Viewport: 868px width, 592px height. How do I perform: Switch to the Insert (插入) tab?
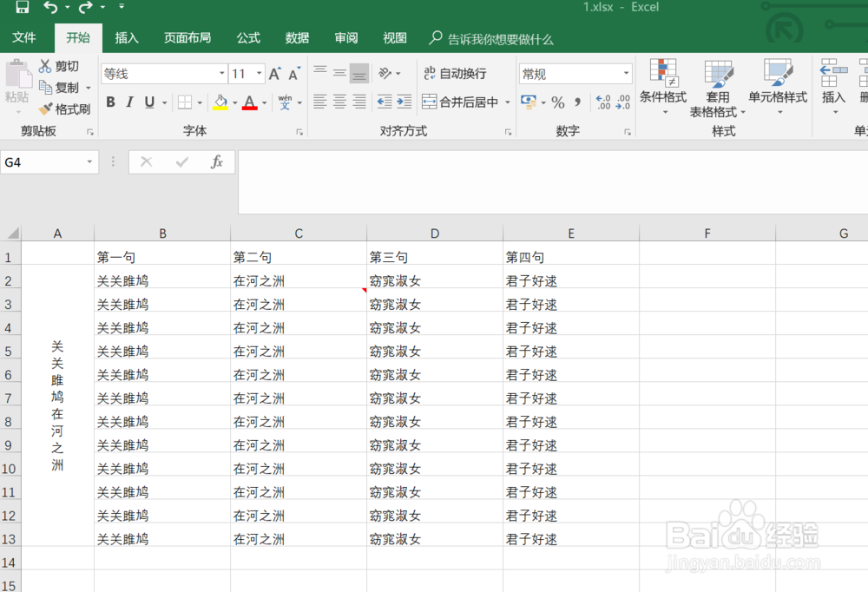[127, 37]
